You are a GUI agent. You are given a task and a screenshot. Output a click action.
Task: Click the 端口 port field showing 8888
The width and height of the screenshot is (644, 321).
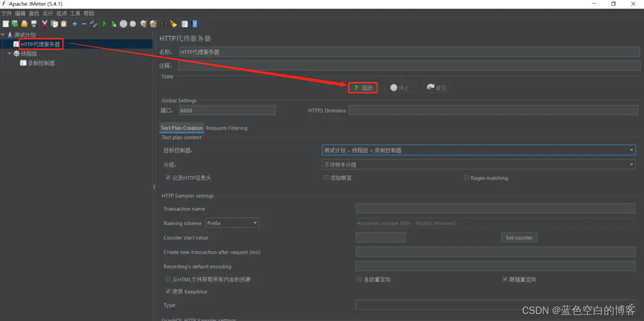(227, 110)
